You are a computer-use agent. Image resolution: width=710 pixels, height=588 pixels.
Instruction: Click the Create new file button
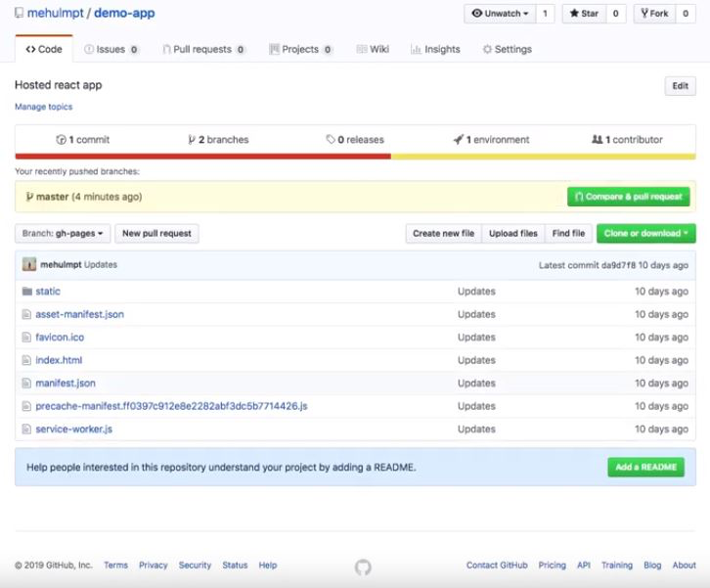[443, 233]
